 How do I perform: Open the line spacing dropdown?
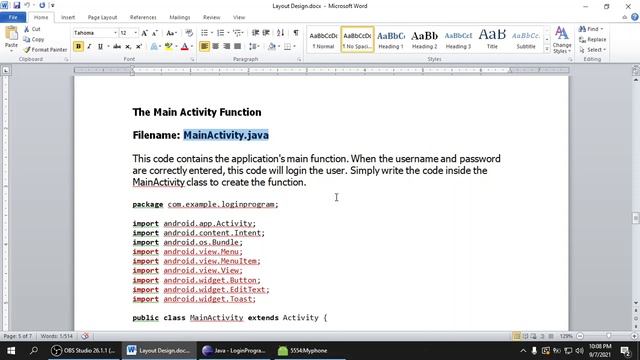254,46
